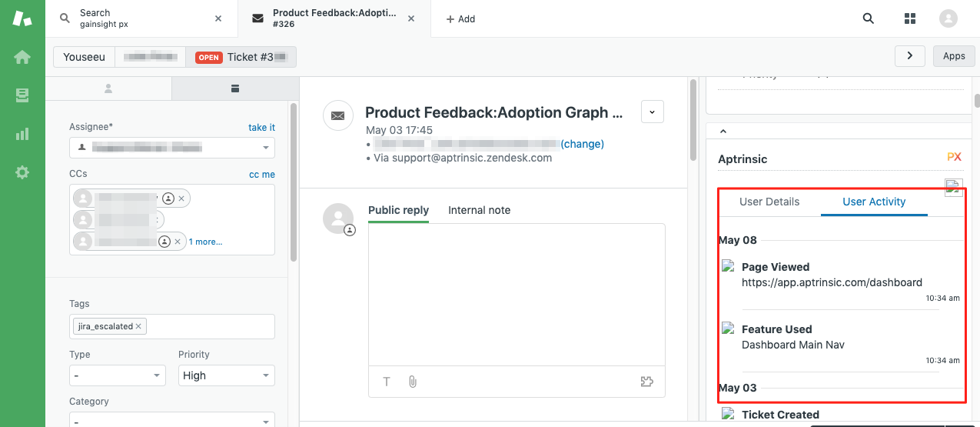
Task: Expand the 1 more CCs link
Action: pyautogui.click(x=205, y=242)
